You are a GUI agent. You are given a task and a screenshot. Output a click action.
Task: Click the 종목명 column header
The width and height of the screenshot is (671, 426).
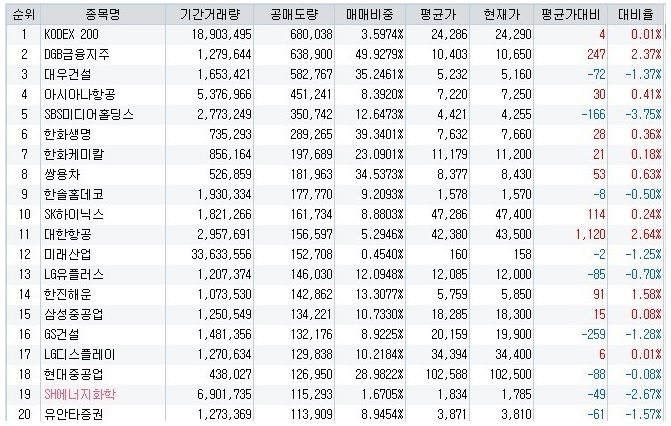pyautogui.click(x=103, y=15)
